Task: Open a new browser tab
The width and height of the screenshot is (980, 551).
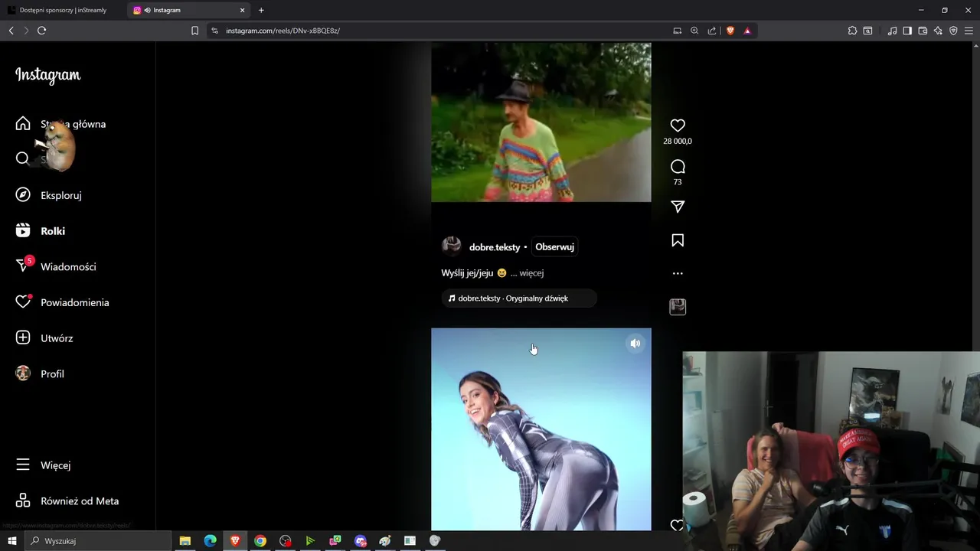Action: point(261,10)
